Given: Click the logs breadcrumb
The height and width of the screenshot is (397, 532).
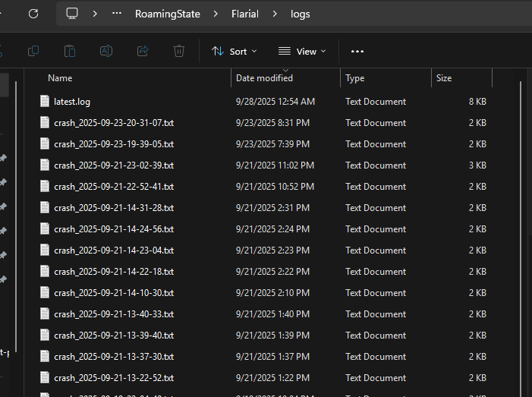Looking at the screenshot, I should [x=301, y=14].
